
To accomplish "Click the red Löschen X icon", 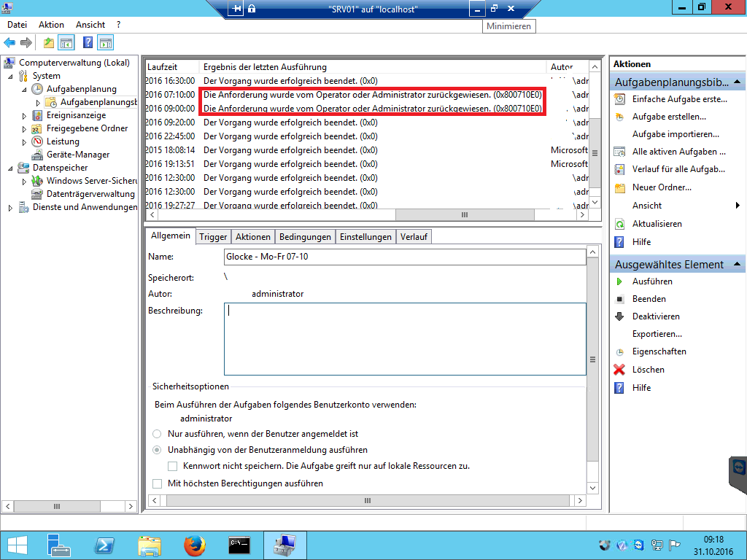I will (619, 370).
